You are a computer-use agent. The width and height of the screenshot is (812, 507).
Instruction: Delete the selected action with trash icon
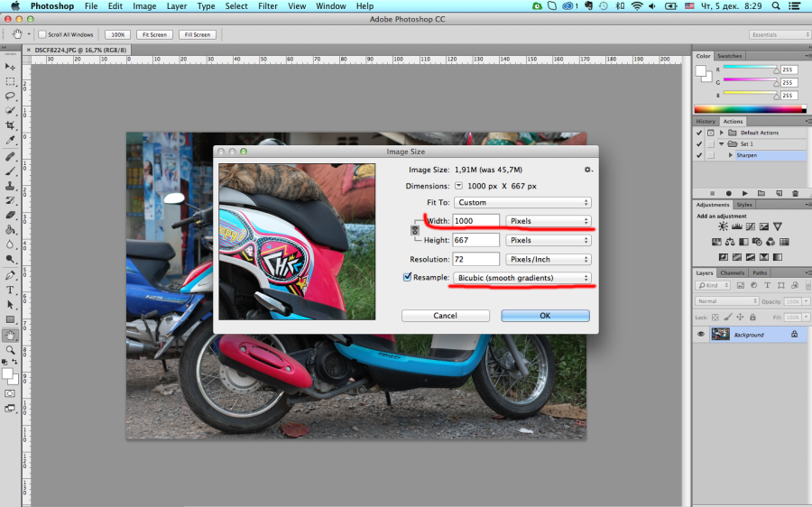796,193
